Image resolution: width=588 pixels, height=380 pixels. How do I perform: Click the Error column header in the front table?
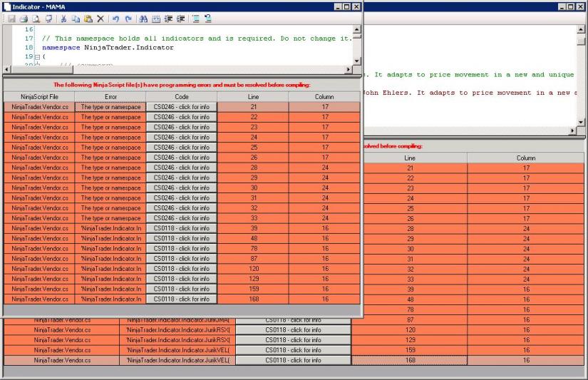(x=110, y=97)
